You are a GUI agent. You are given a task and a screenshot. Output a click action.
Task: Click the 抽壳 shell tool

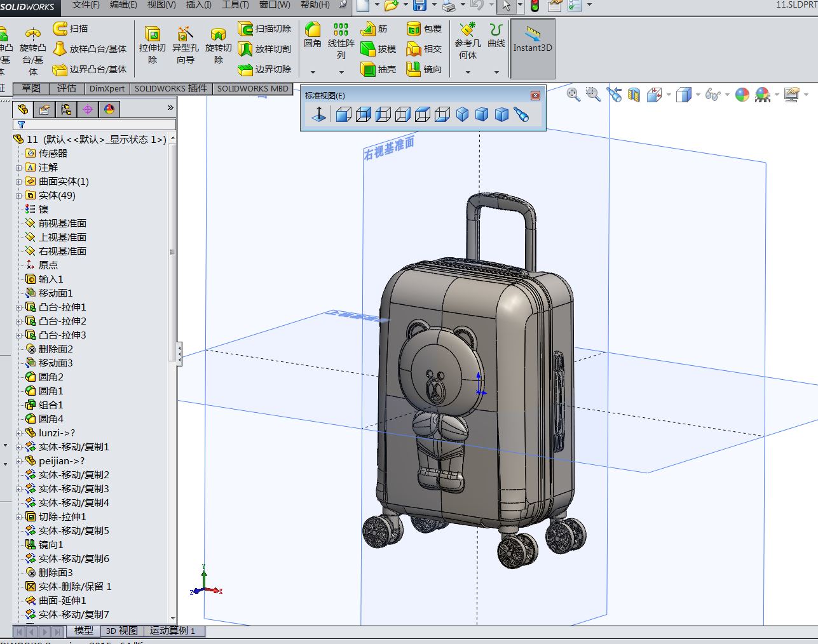(x=378, y=69)
